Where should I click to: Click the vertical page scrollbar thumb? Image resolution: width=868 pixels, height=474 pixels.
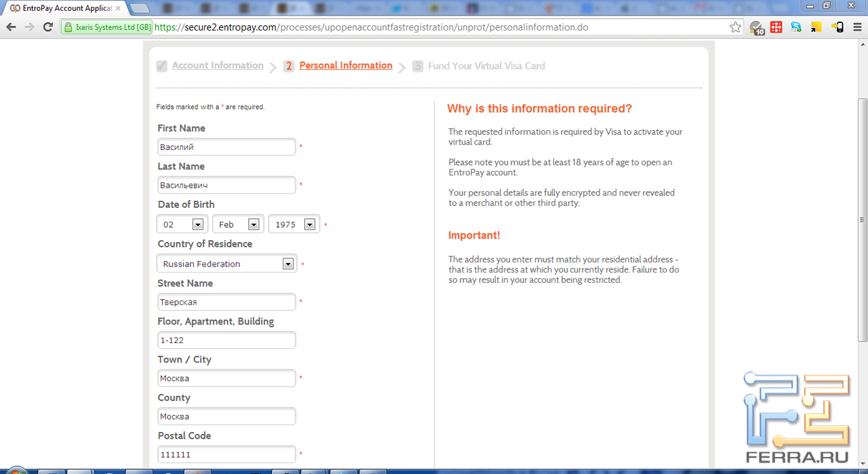[863, 220]
